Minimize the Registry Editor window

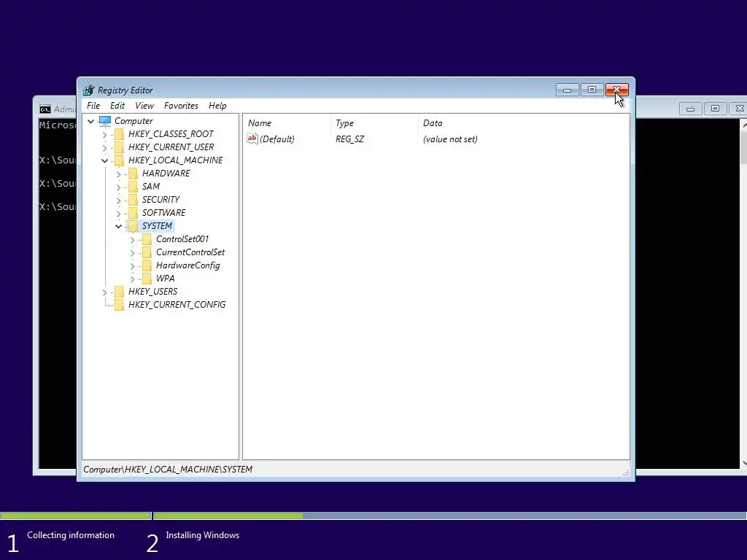(567, 90)
